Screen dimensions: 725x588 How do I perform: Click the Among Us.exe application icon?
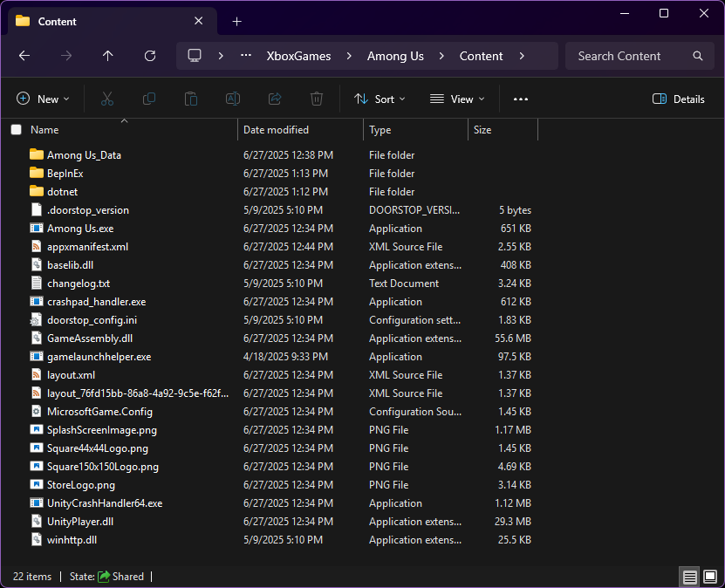tap(37, 228)
